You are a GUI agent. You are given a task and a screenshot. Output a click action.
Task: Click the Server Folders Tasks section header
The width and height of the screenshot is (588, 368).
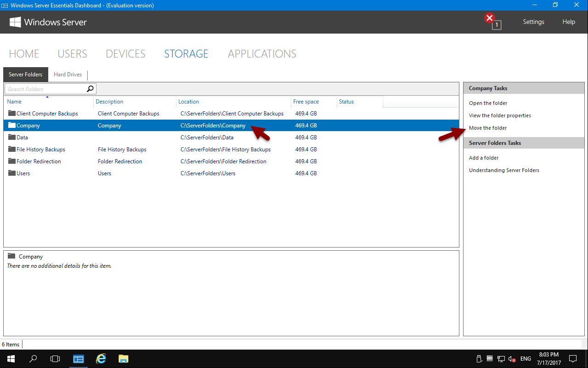click(524, 143)
